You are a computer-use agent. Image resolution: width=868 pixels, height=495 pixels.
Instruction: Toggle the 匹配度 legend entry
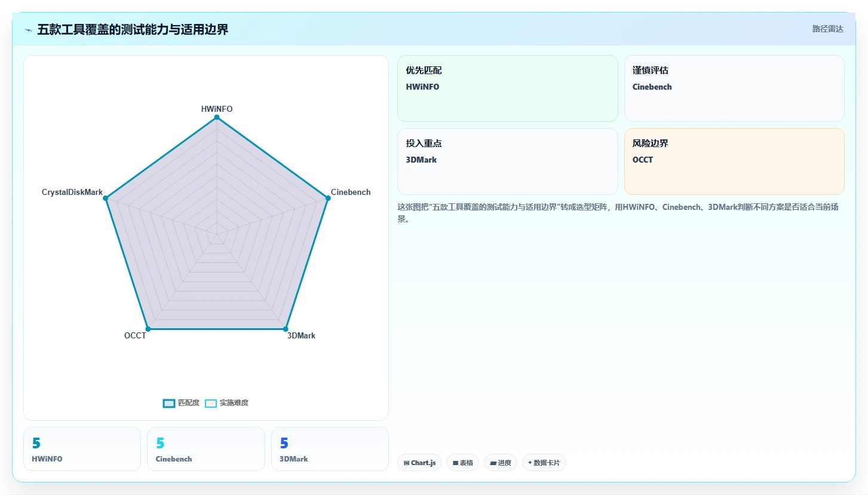[x=181, y=403]
